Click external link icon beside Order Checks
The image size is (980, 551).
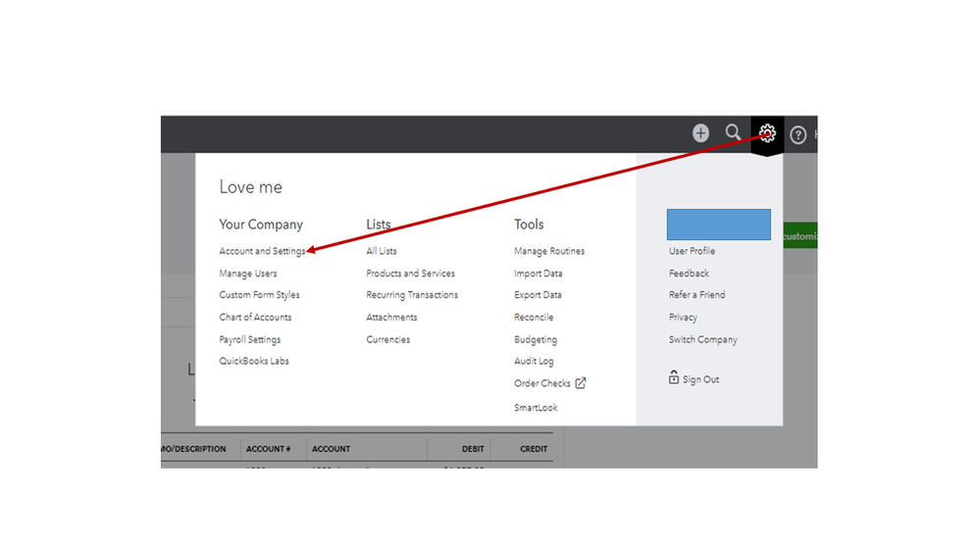(x=581, y=383)
